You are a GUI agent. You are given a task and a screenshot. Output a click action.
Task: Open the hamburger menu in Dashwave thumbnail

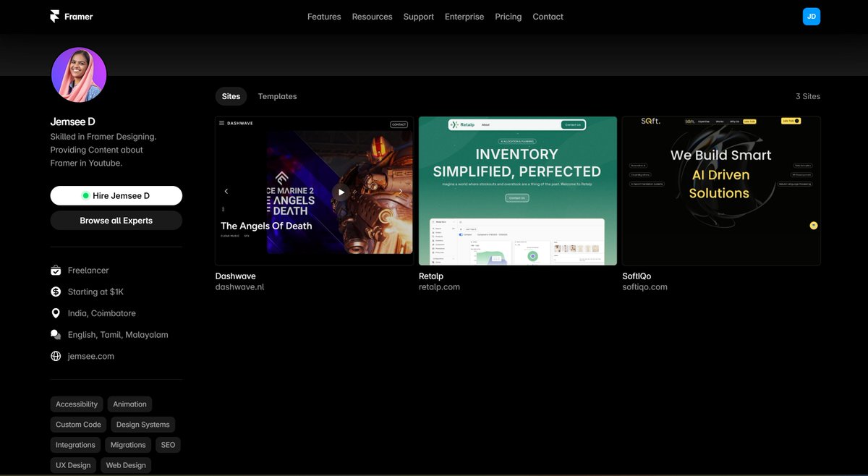[221, 124]
